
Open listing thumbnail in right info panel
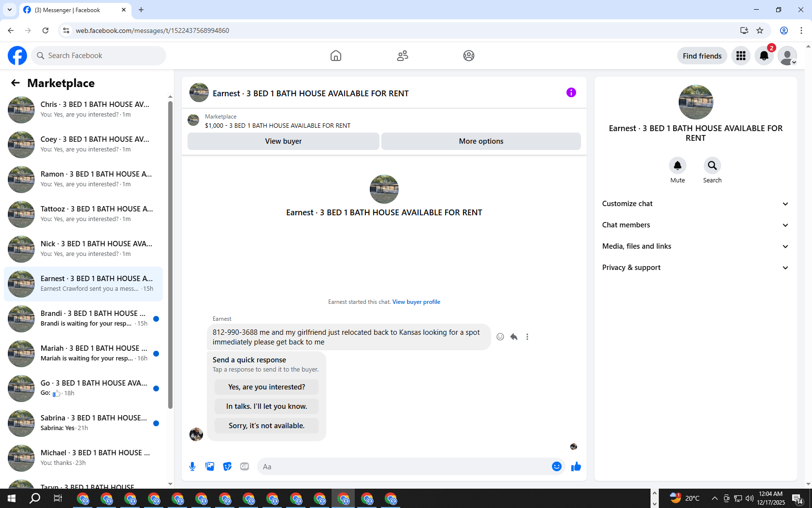[x=696, y=102]
